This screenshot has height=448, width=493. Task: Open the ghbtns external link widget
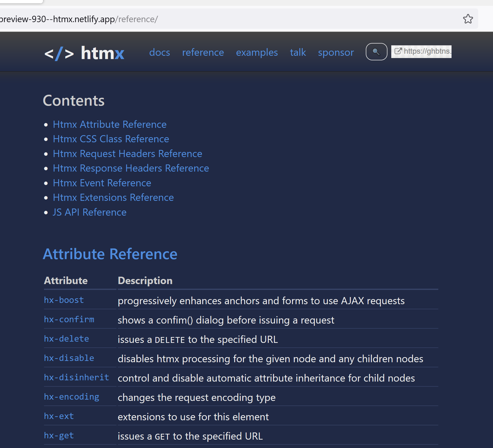point(421,51)
